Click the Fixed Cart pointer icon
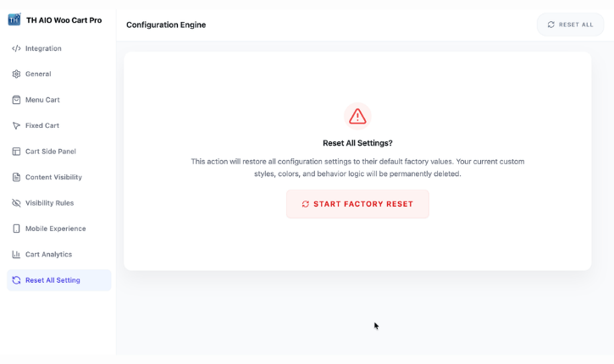This screenshot has width=614, height=364. point(16,125)
